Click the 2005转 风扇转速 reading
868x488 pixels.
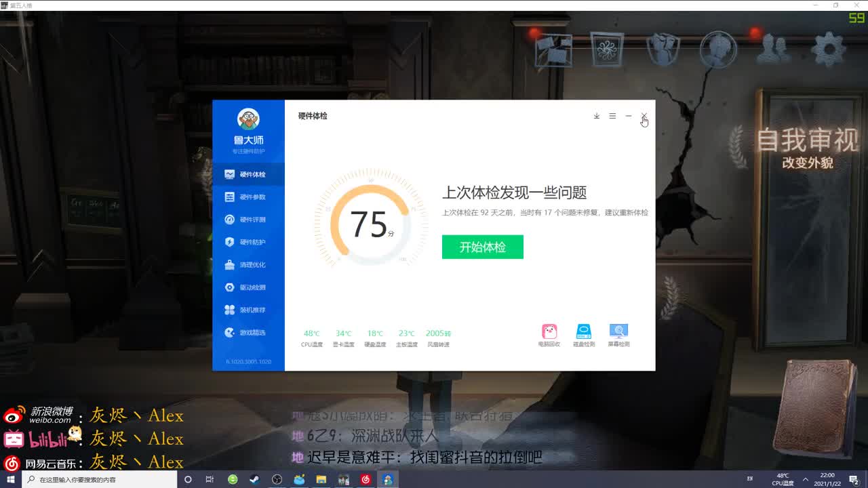coord(438,338)
